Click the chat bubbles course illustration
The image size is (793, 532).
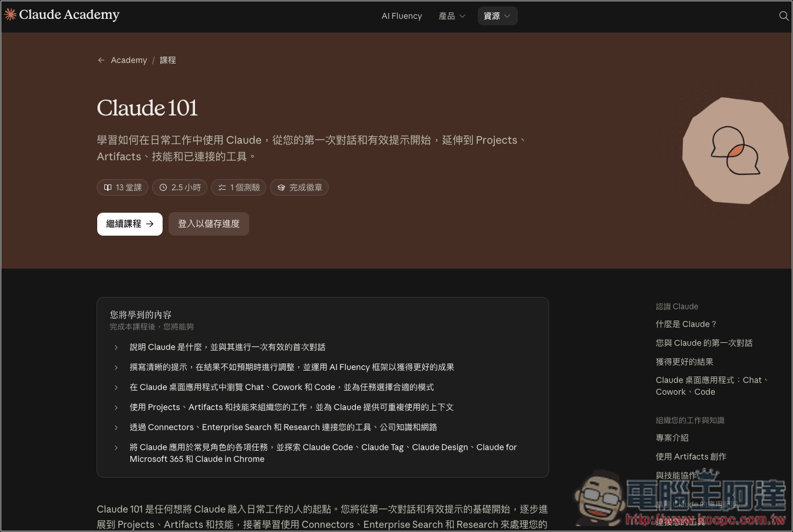click(x=735, y=151)
